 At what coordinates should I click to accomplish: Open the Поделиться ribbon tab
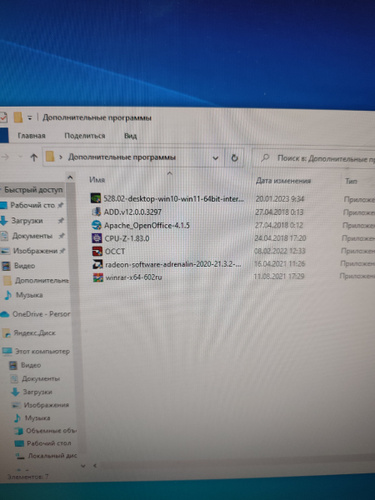(x=85, y=136)
